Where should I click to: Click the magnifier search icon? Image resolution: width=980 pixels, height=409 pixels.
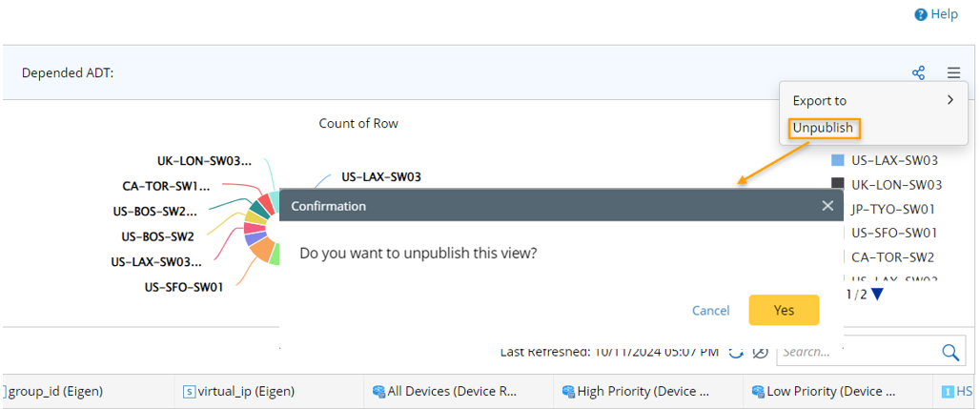950,352
